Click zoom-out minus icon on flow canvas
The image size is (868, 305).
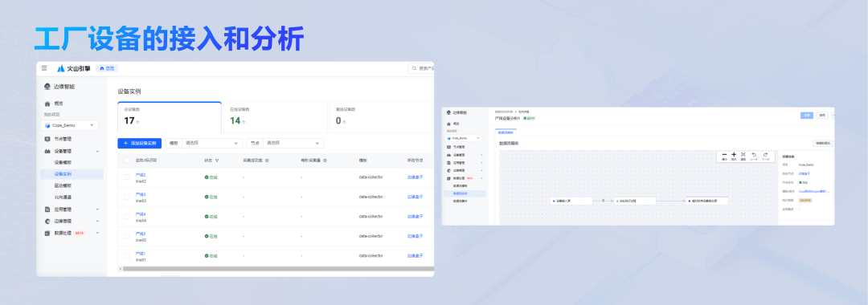pos(725,155)
